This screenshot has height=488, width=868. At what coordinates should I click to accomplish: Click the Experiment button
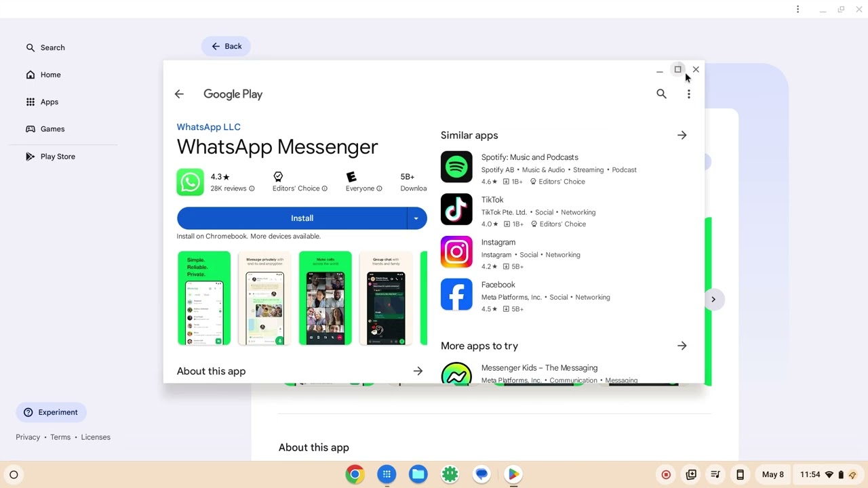point(51,412)
